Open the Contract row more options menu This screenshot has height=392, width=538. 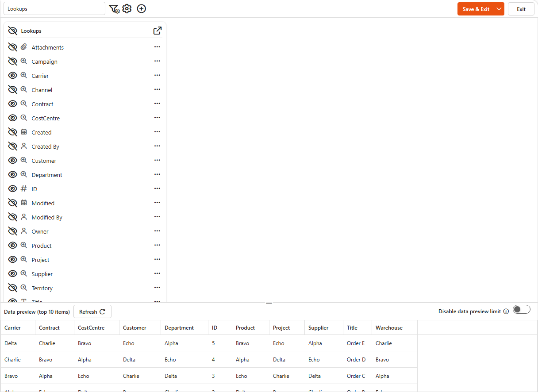tap(157, 104)
